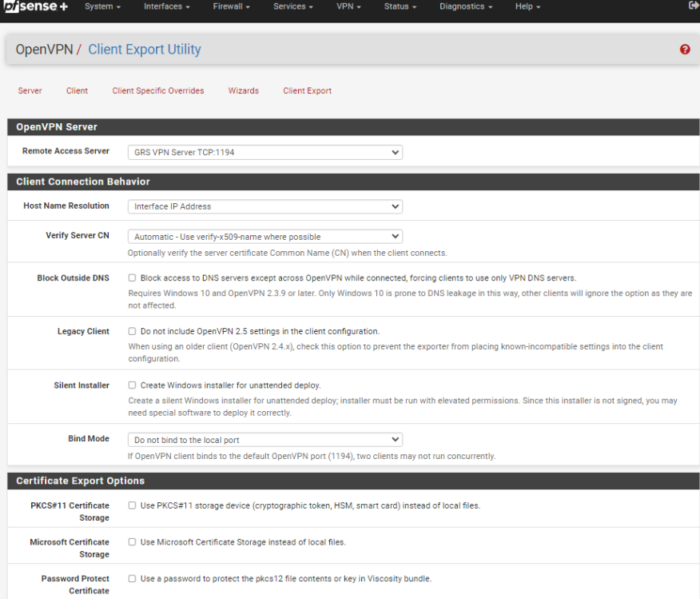Open the Wizards tab
Viewport: 700px width, 599px height.
[243, 90]
